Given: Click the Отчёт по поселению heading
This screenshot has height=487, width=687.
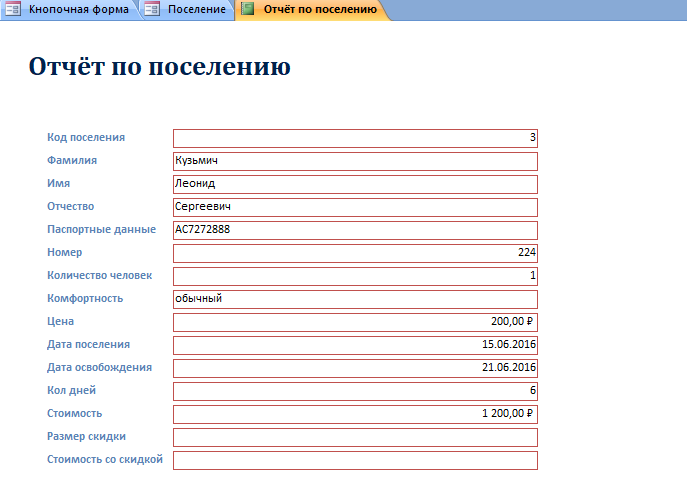Looking at the screenshot, I should [159, 67].
